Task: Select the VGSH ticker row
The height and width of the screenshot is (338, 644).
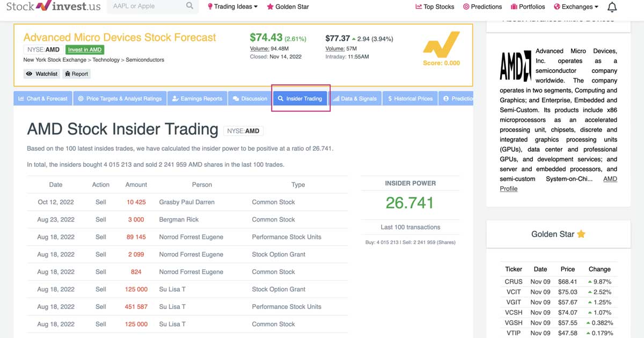Action: tap(558, 323)
